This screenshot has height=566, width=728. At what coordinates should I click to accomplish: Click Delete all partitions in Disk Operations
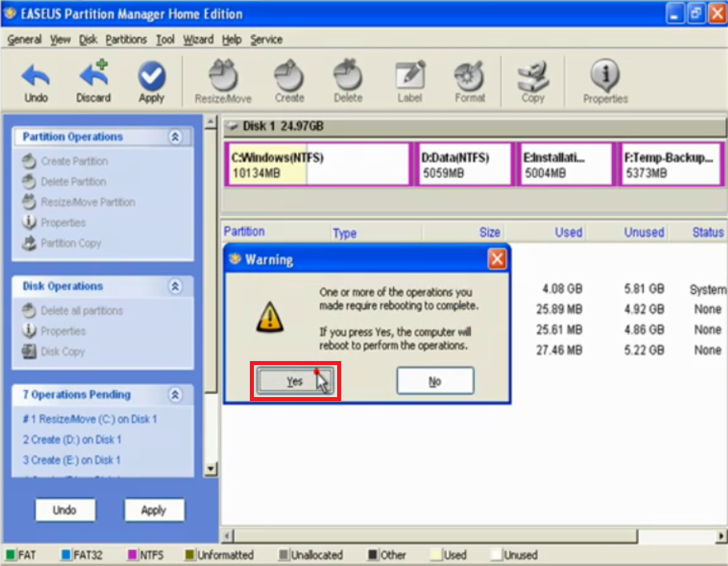pos(82,311)
